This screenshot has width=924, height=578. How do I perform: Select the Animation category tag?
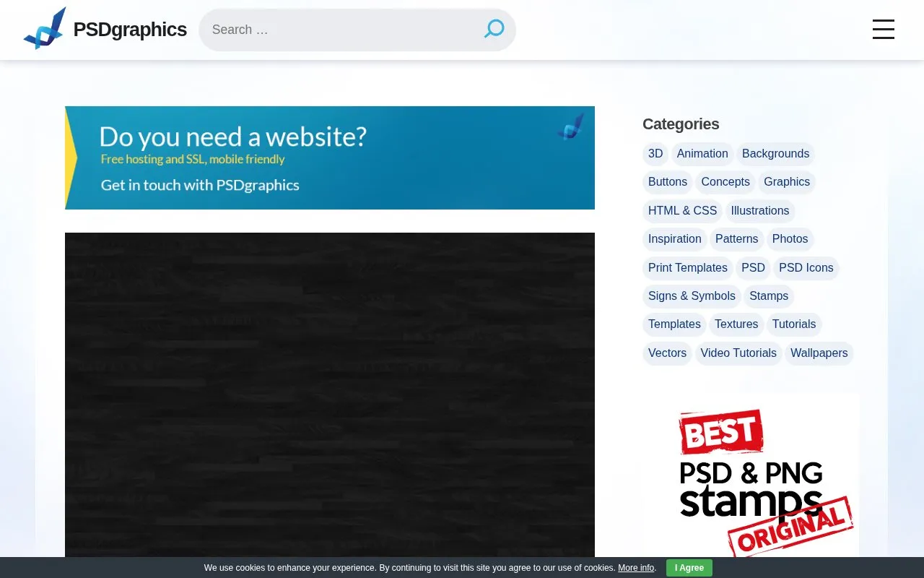[702, 154]
